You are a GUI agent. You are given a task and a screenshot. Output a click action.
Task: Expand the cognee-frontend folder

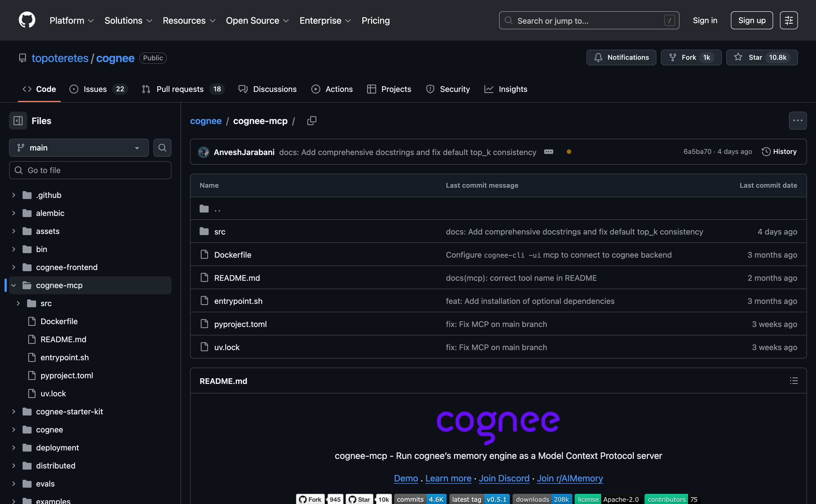[14, 267]
